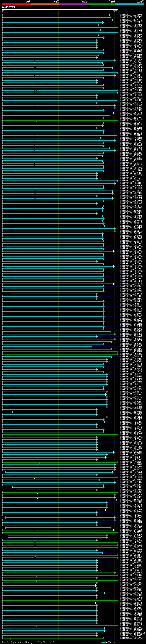This screenshot has width=146, height=644.
Task: Select hit UniRef100_Q84W66-2
Action: pos(133,633)
